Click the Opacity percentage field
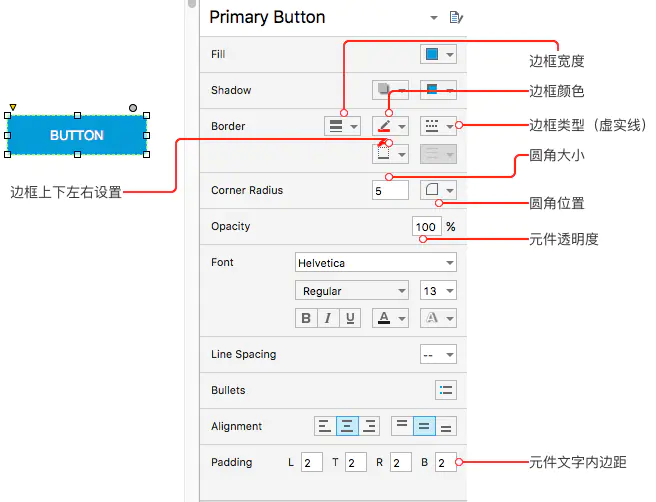656x502 pixels. coord(427,227)
